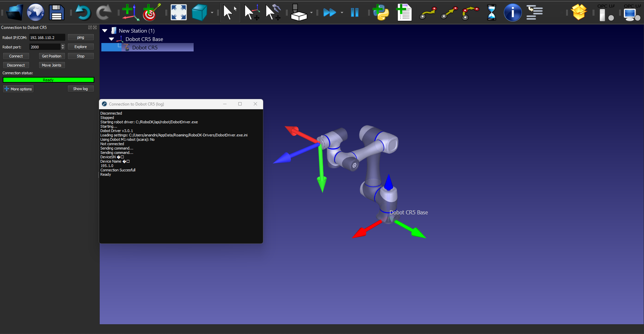Click the Move Joint instruction icon
Image resolution: width=644 pixels, height=334 pixels.
coord(428,13)
